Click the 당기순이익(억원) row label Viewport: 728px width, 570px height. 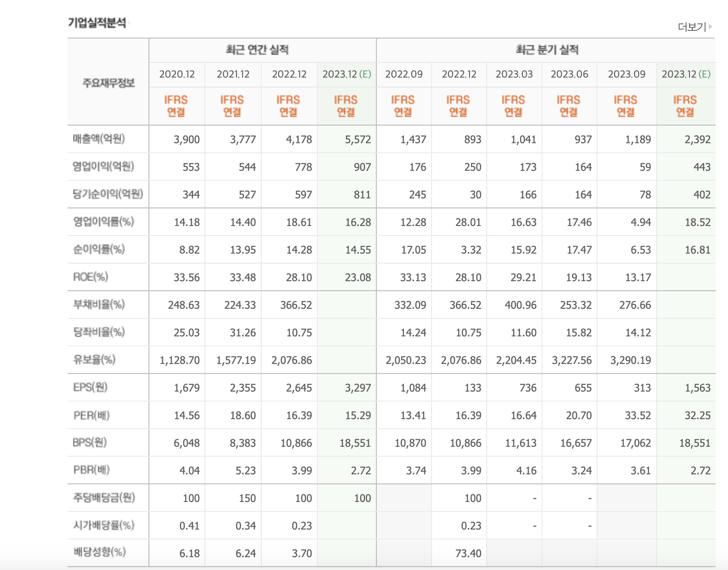point(108,194)
